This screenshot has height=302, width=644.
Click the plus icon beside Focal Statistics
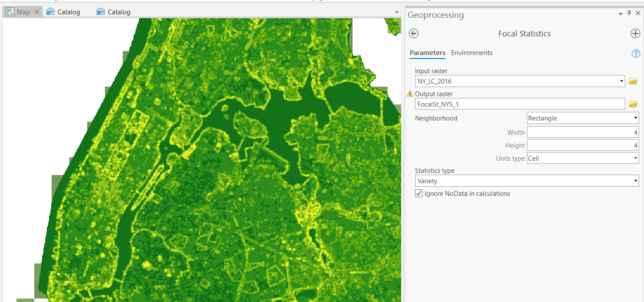tap(635, 34)
